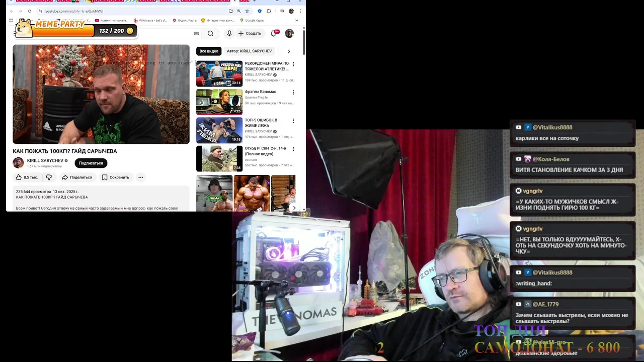Open the bodybuilder short thumbnail

click(252, 193)
